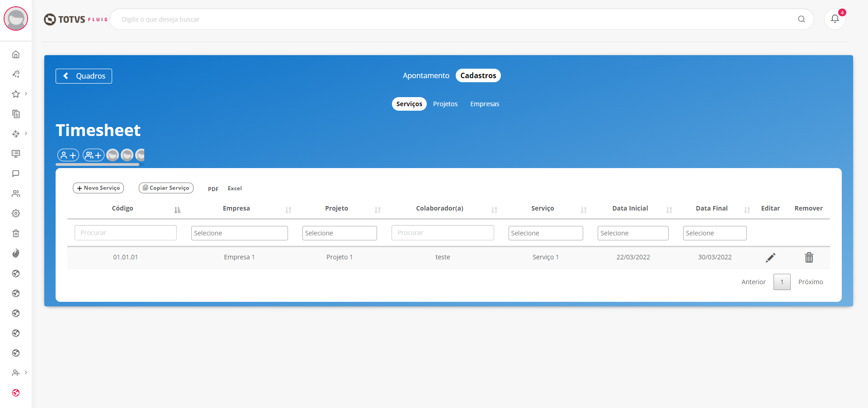Open the people sidebar icon
Viewport: 868px width, 408px height.
tap(16, 193)
